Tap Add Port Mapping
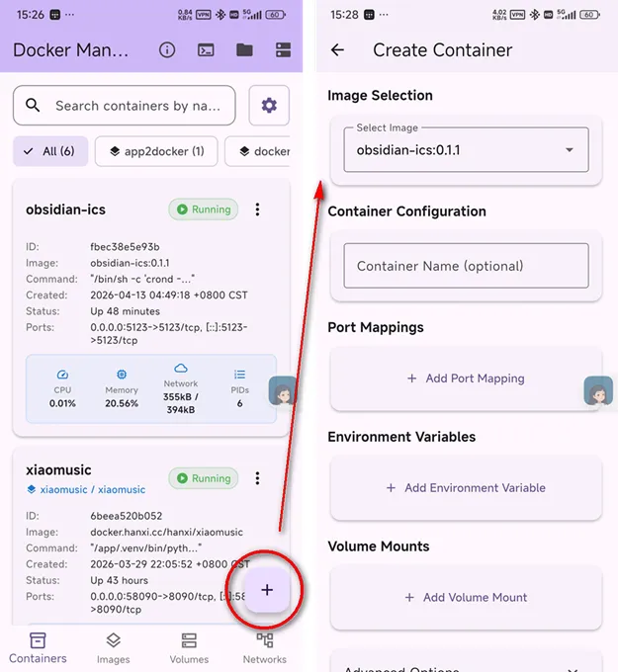Screen dimensions: 618x672 [x=466, y=378]
